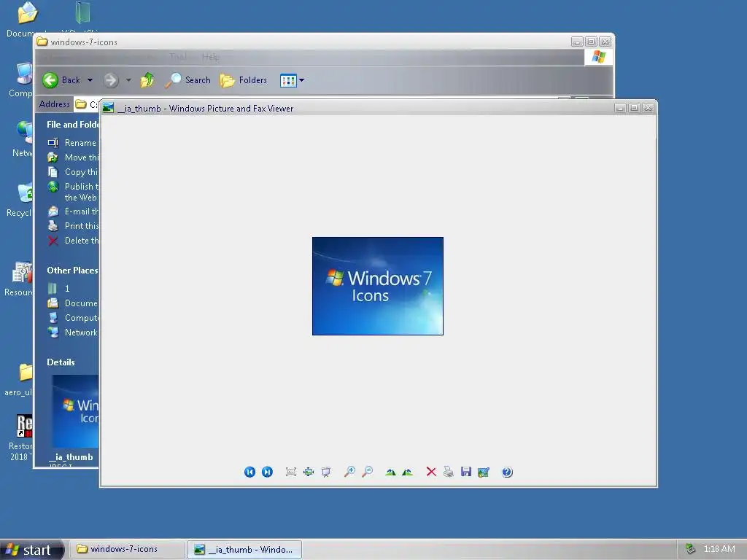Toggle Folders pane in Explorer toolbar
Viewport: 747px width, 560px height.
click(x=244, y=80)
